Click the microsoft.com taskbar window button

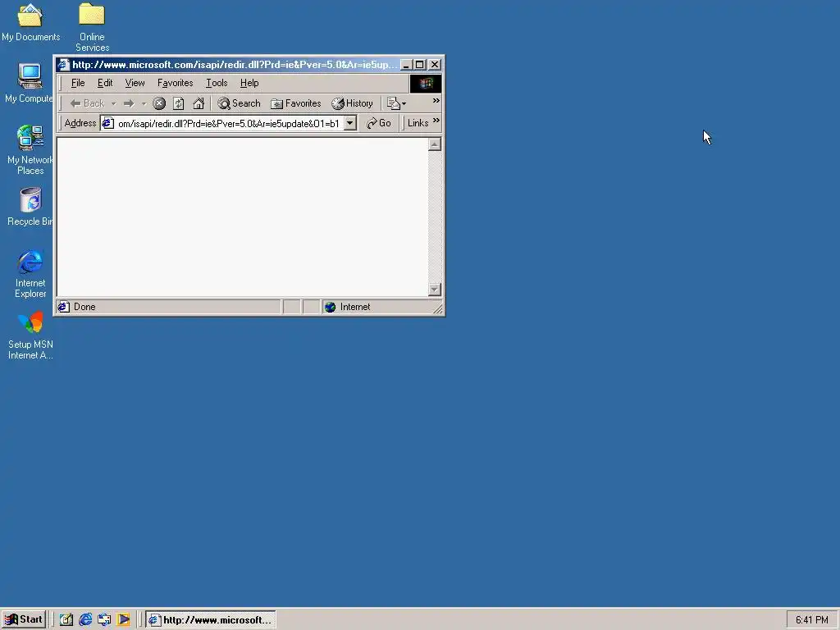click(x=211, y=620)
